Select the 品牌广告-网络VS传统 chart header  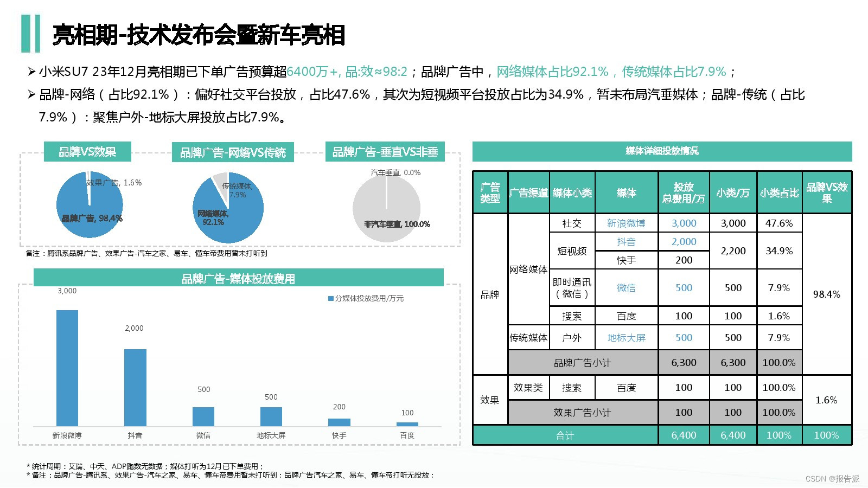pos(233,152)
